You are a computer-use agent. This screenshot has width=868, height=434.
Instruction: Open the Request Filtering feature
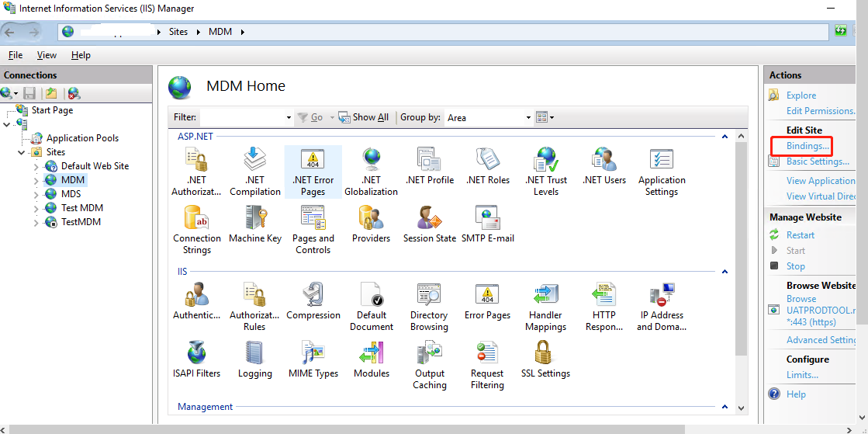[487, 365]
